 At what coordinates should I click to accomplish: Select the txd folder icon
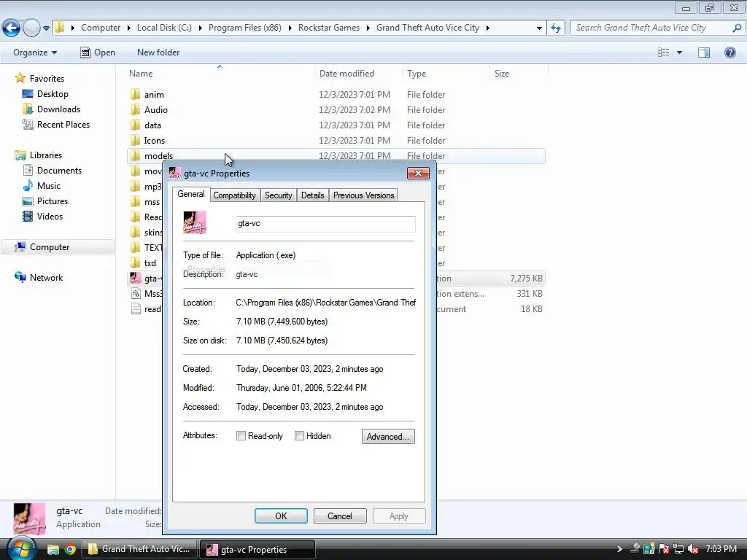135,262
